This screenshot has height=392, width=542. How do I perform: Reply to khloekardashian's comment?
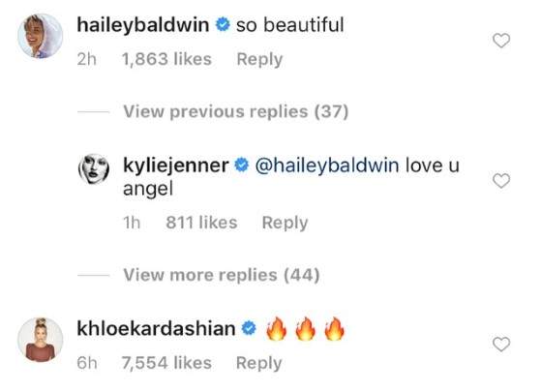pyautogui.click(x=259, y=363)
